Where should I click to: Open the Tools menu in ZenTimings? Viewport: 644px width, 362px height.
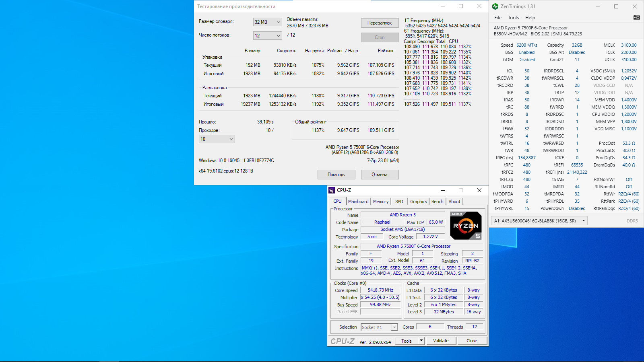513,18
